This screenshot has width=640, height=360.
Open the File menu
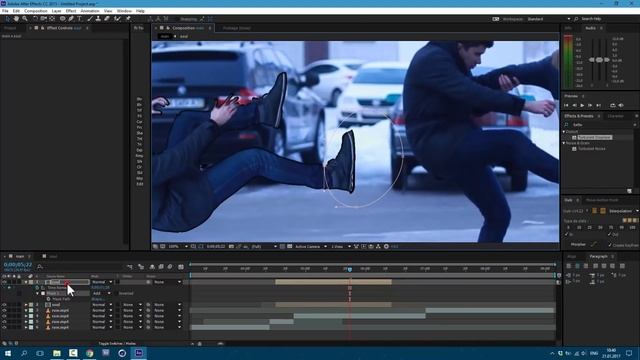(x=5, y=11)
